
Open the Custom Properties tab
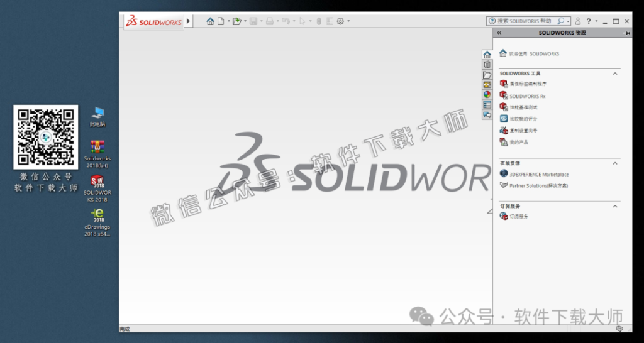coord(487,105)
